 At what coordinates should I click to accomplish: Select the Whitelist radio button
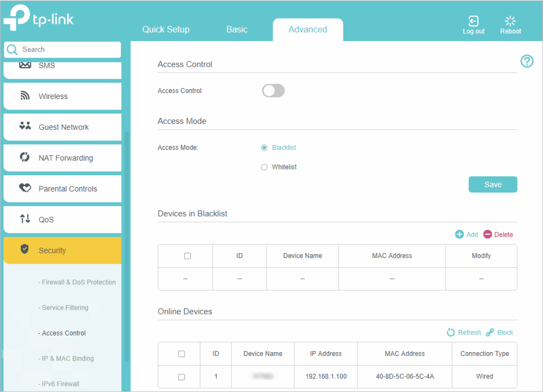264,167
